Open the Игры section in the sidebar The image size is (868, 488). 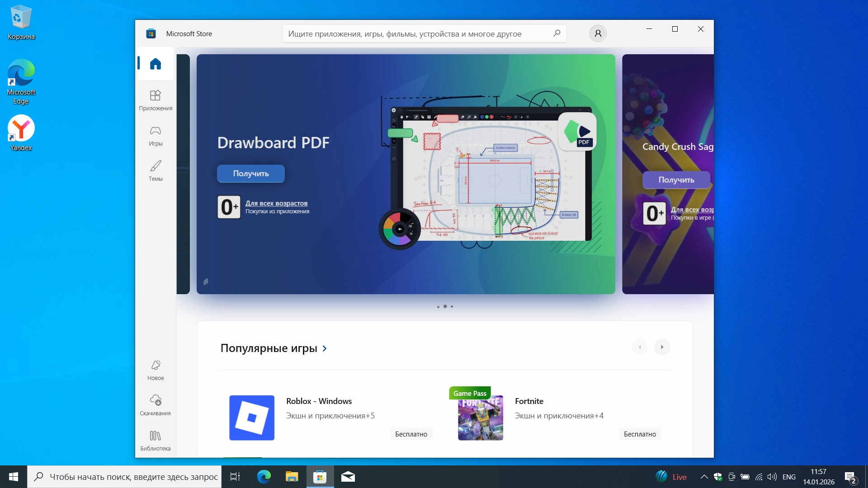[155, 136]
